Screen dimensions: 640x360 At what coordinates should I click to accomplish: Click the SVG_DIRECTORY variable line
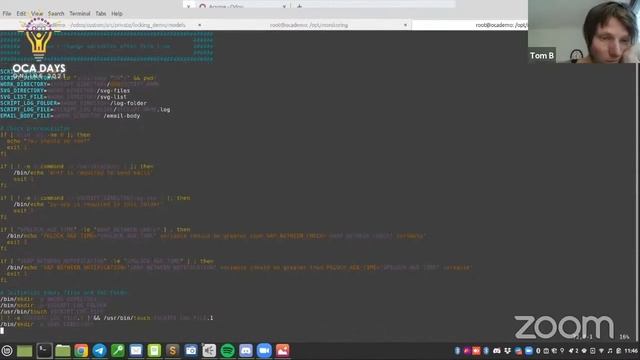(65, 91)
